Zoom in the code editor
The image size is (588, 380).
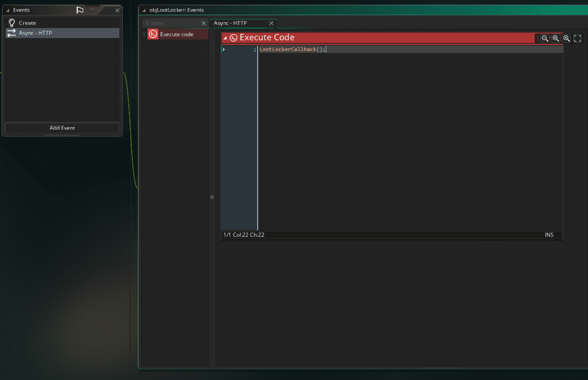point(566,39)
